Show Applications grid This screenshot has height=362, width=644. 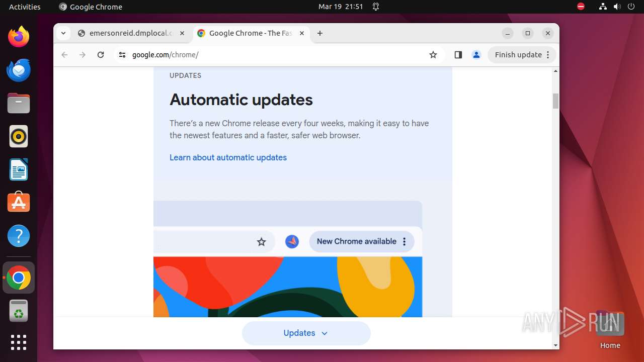pos(19,342)
